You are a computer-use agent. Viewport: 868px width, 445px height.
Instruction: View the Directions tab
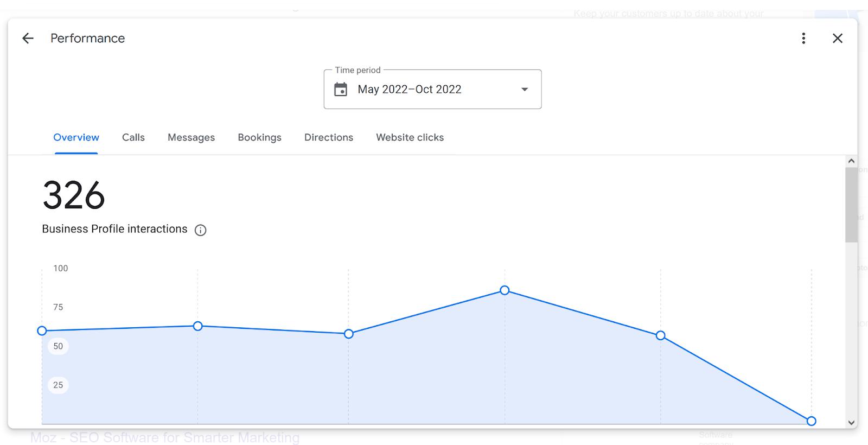[x=329, y=138]
